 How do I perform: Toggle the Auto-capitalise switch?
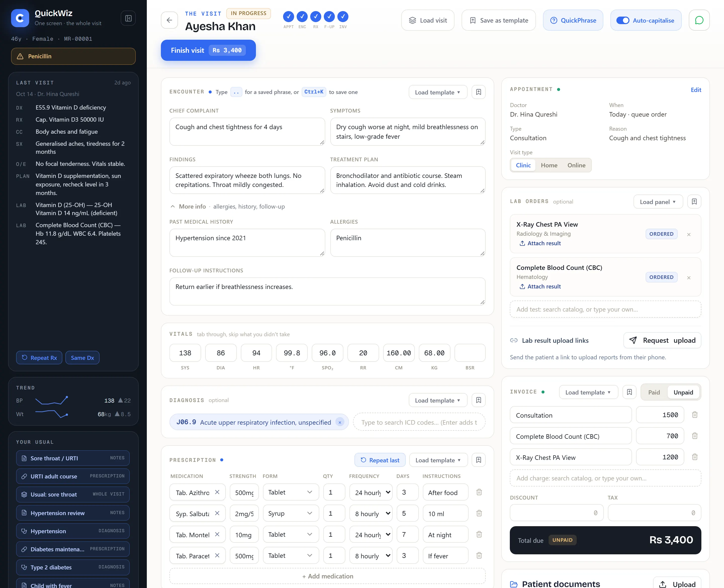point(622,20)
